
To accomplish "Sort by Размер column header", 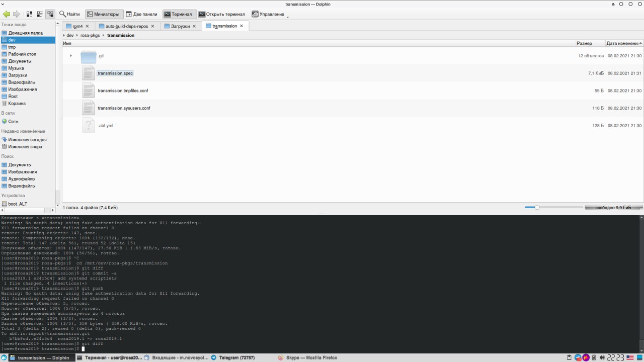I will click(590, 44).
